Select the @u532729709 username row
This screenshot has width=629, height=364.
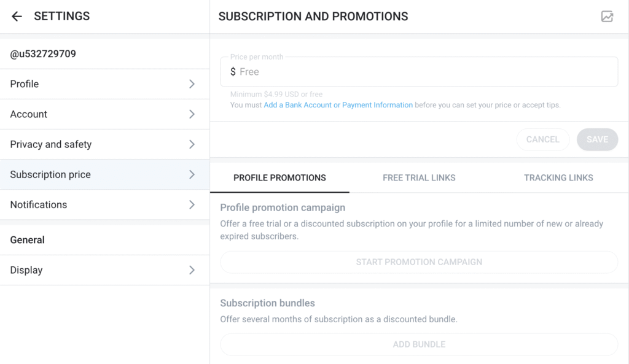[x=43, y=54]
